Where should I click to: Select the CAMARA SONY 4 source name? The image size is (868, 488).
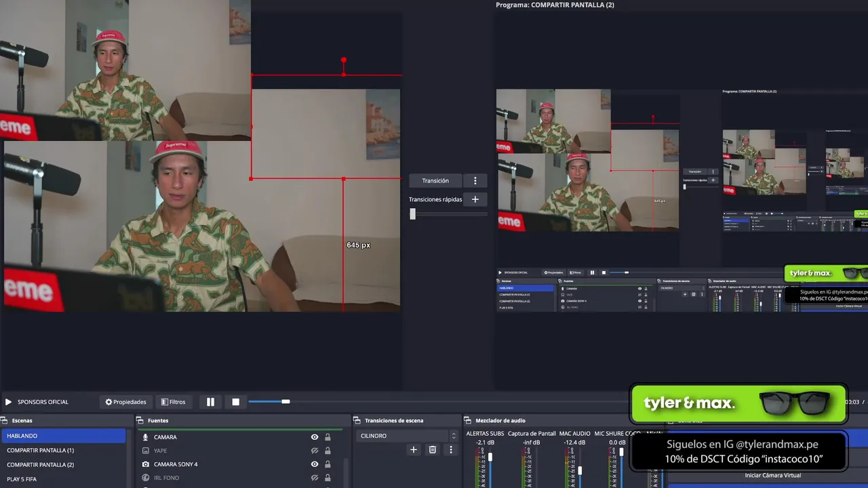click(x=176, y=464)
